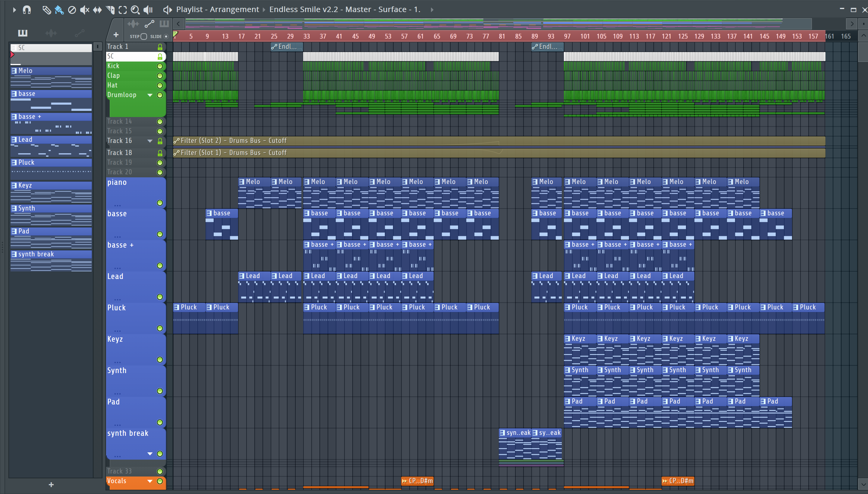Click the piano keys icon beside SLIDE

point(164,24)
